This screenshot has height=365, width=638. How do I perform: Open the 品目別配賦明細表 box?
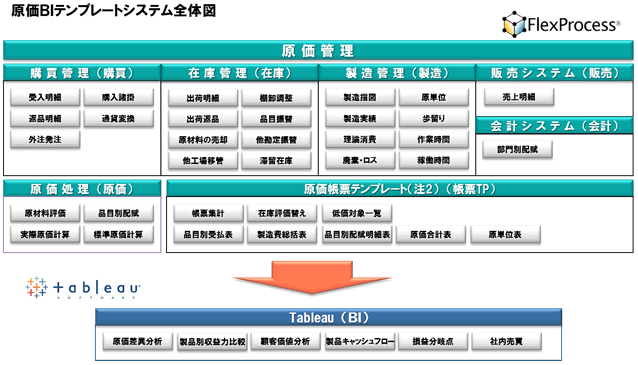point(356,234)
